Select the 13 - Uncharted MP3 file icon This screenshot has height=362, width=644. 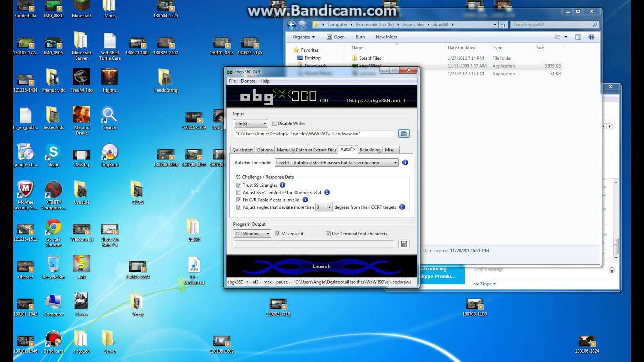(x=194, y=270)
